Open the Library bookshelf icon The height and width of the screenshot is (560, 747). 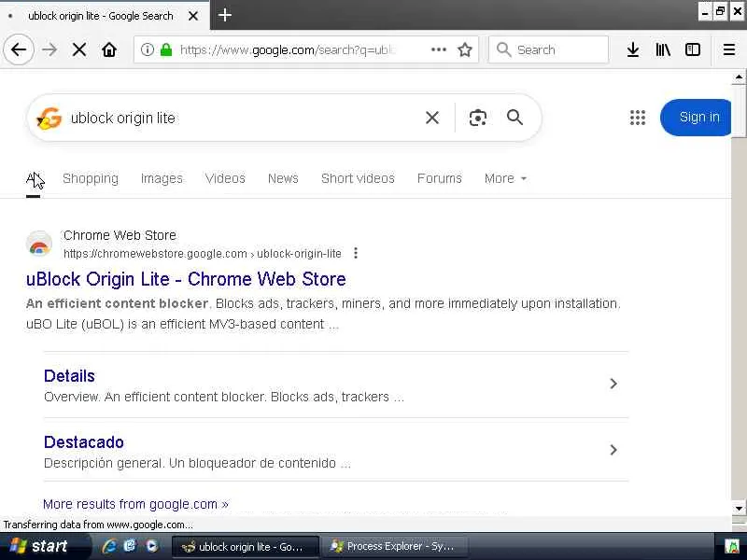coord(663,49)
